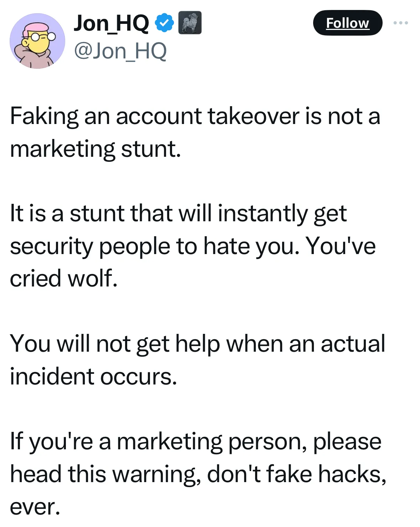This screenshot has height=527, width=420.
Task: Click the square affiliation badge icon
Action: click(190, 23)
